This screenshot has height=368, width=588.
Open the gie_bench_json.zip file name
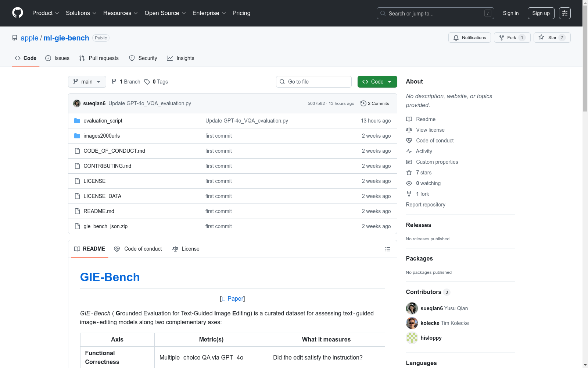[x=105, y=226]
